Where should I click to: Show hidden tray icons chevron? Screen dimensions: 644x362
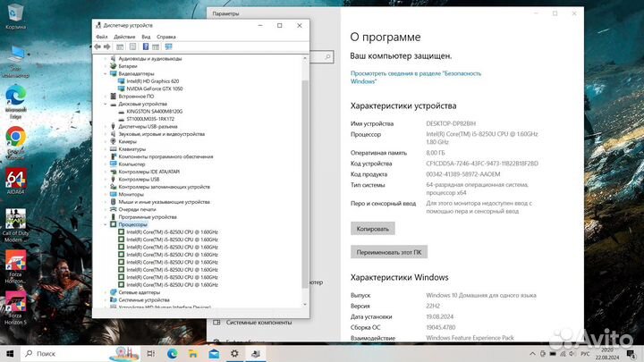[x=532, y=354]
